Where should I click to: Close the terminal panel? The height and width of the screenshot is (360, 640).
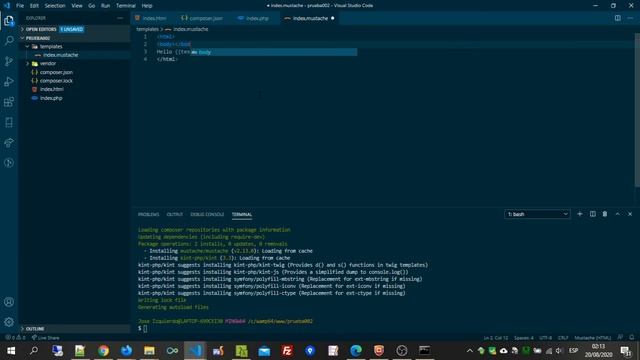pyautogui.click(x=630, y=214)
